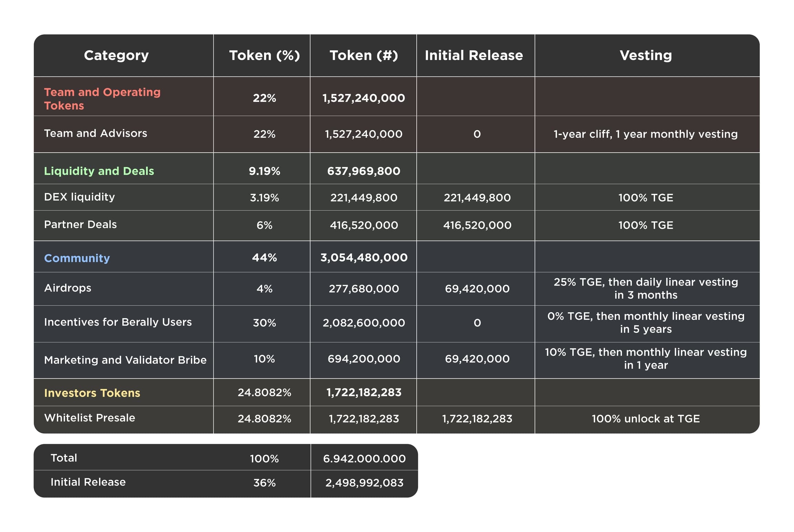The image size is (794, 532).
Task: Click the Token (%) column header
Action: click(262, 55)
